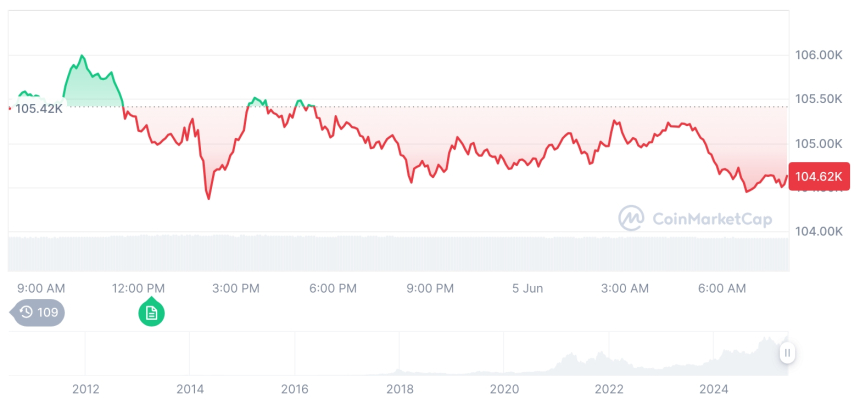Select the 5 Jun date axis label
Viewport: 860px width, 401px height.
pos(527,288)
